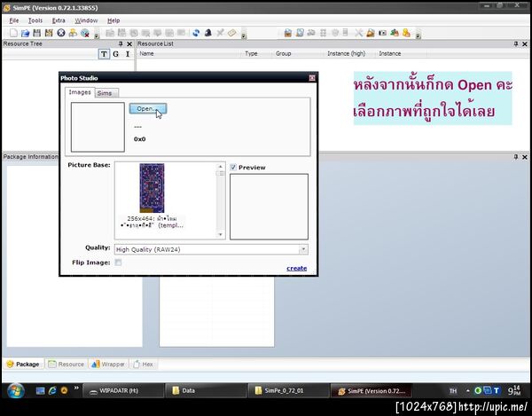
Task: Open the Tools menu
Action: pos(35,20)
